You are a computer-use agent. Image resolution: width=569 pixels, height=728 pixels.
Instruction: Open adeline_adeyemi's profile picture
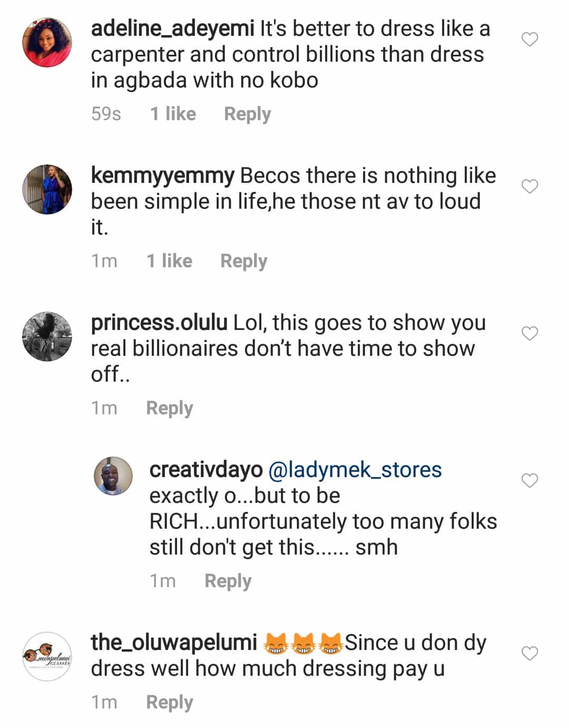47,42
